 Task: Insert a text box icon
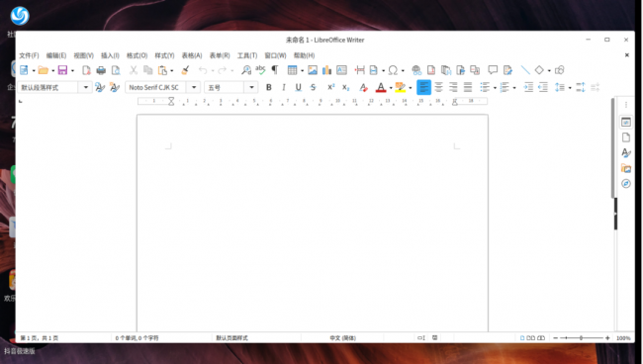coord(341,70)
